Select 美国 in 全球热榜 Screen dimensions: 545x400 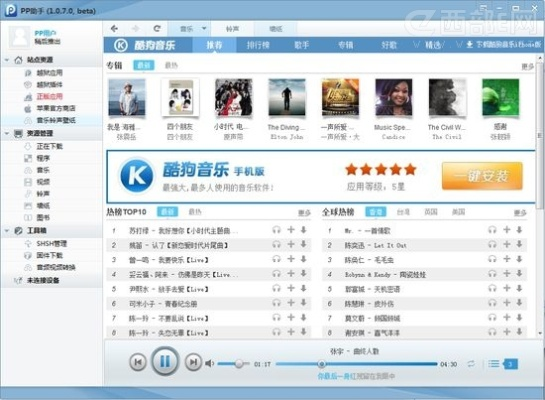click(458, 212)
